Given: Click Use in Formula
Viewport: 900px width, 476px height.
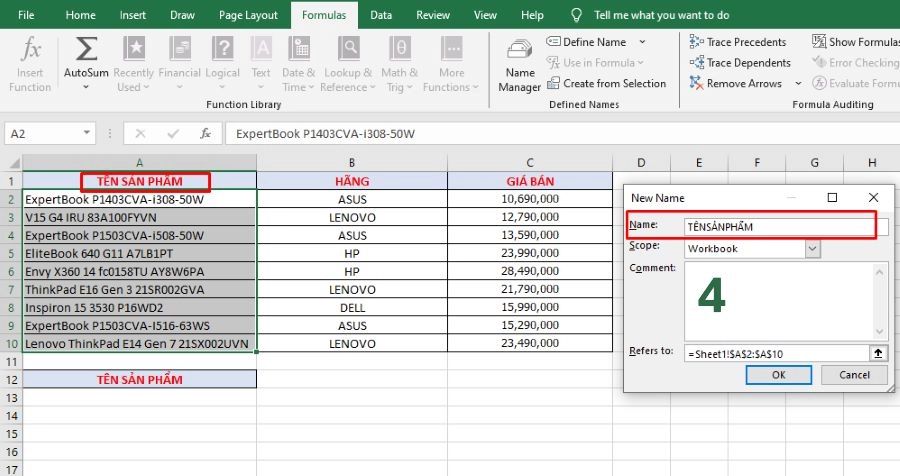Looking at the screenshot, I should pos(595,63).
